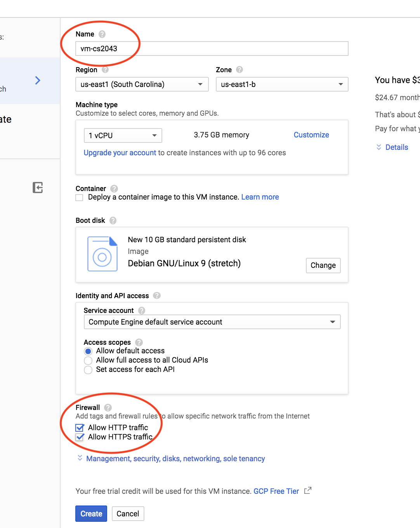
Task: Open the Upgrade your account link
Action: pyautogui.click(x=120, y=153)
